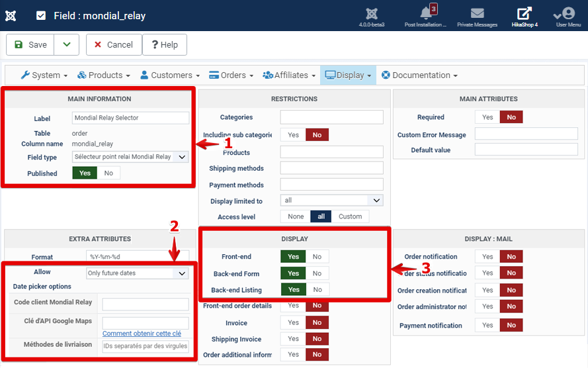Open the Field type dropdown
This screenshot has width=588, height=368.
pyautogui.click(x=130, y=157)
